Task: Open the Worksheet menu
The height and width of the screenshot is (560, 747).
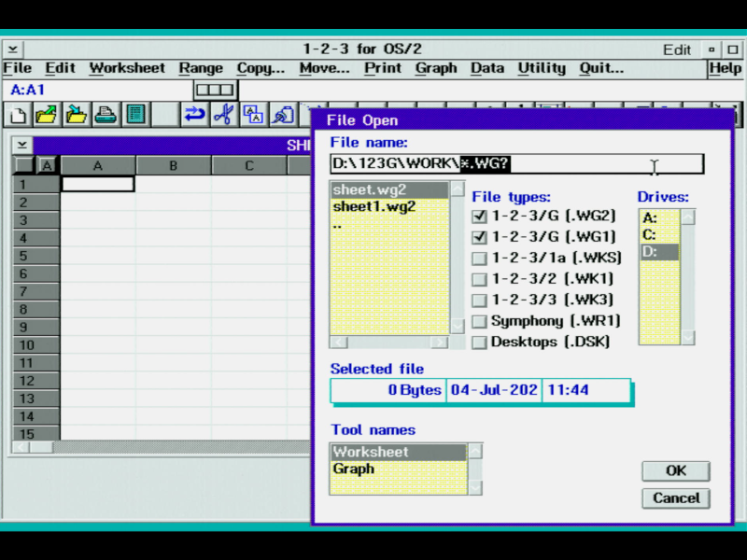Action: coord(127,68)
